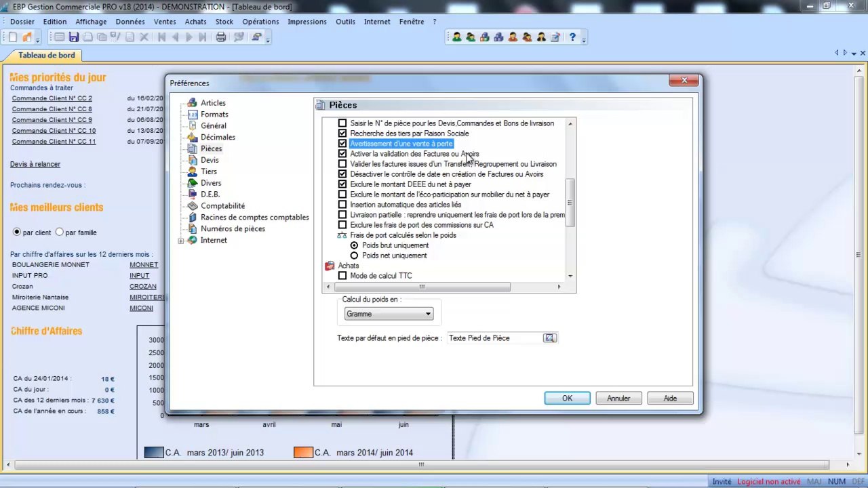Open the tab list dropdown arrow
This screenshot has width=868, height=488.
(854, 53)
